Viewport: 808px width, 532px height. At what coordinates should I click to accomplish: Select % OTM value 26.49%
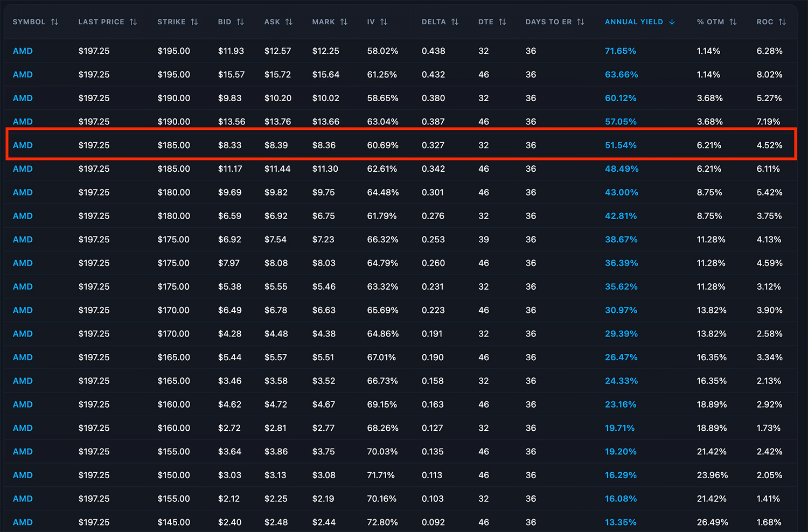[x=712, y=522]
